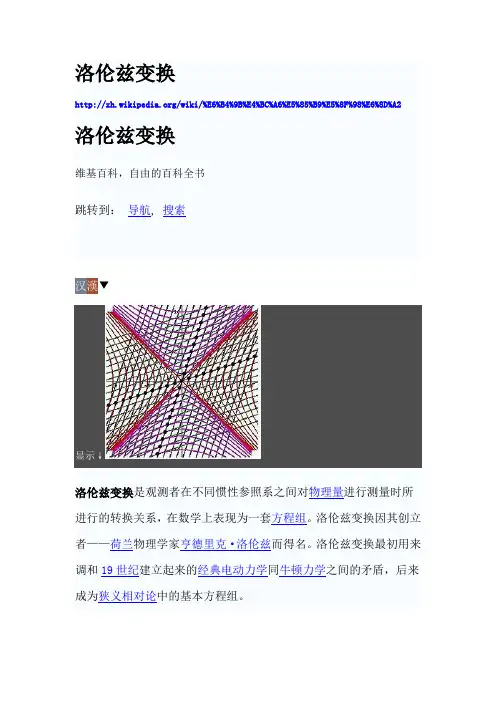Open the 19世纪 link
Screen dimensions: 496x702
point(120,570)
